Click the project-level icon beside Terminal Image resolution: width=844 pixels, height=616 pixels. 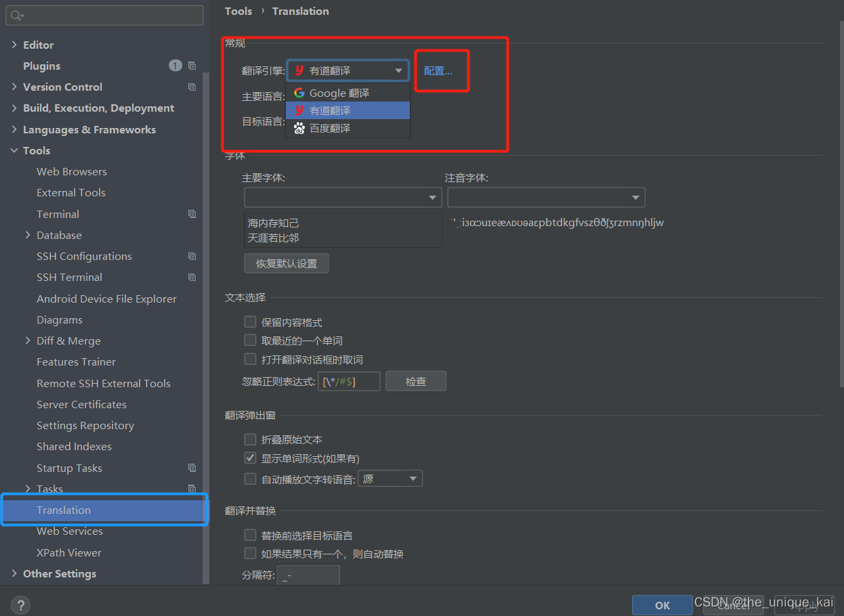pyautogui.click(x=192, y=214)
